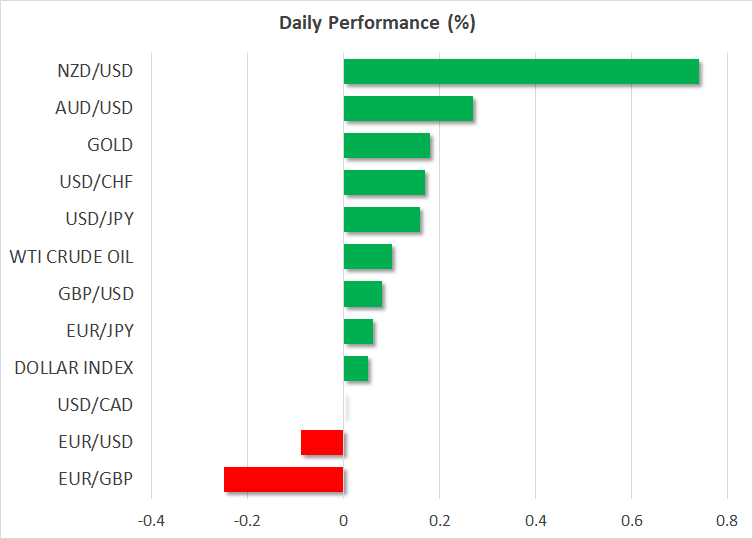This screenshot has width=753, height=539.
Task: Click the USD/CAD category label
Action: (96, 405)
